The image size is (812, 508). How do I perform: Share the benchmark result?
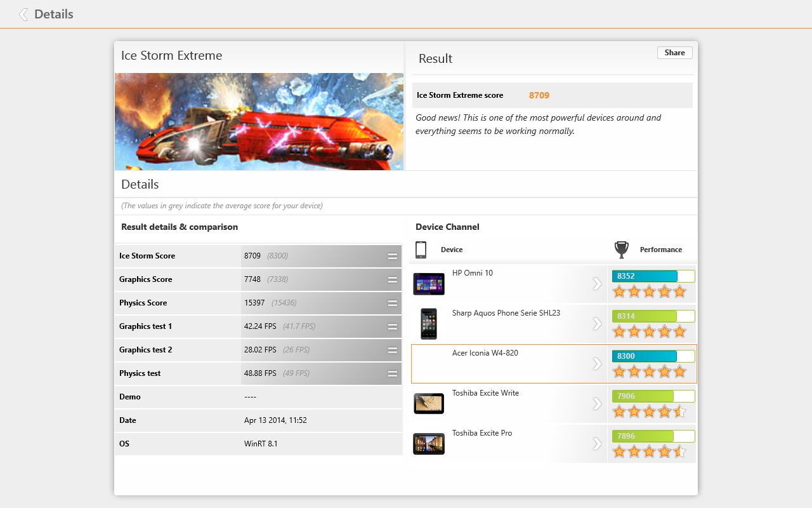click(674, 53)
